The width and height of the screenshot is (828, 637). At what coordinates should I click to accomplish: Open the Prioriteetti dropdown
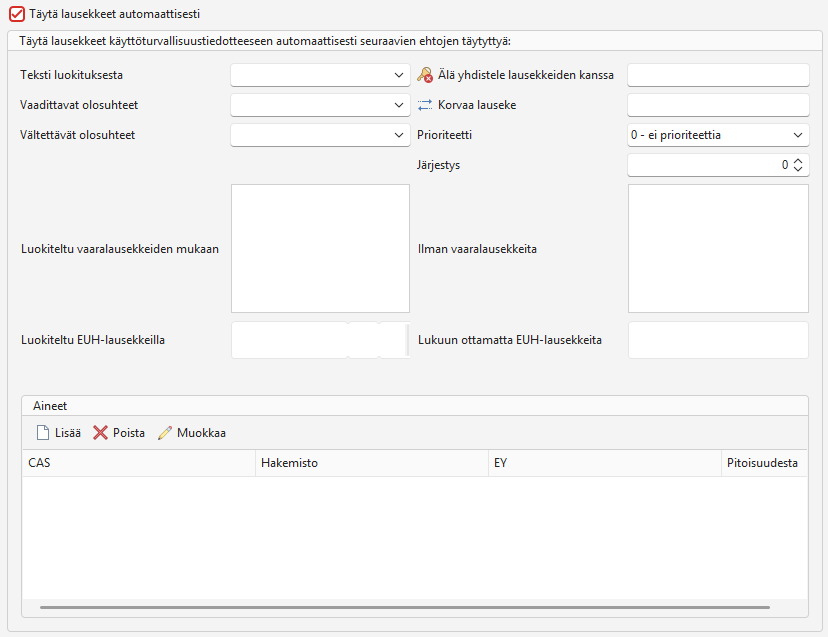click(x=718, y=135)
